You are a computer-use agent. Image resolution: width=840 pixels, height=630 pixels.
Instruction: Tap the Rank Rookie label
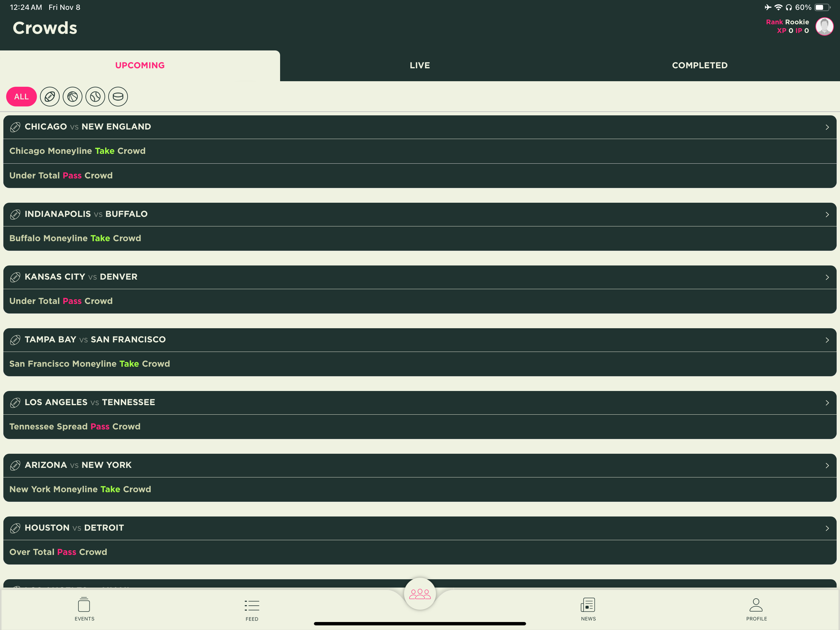tap(787, 22)
